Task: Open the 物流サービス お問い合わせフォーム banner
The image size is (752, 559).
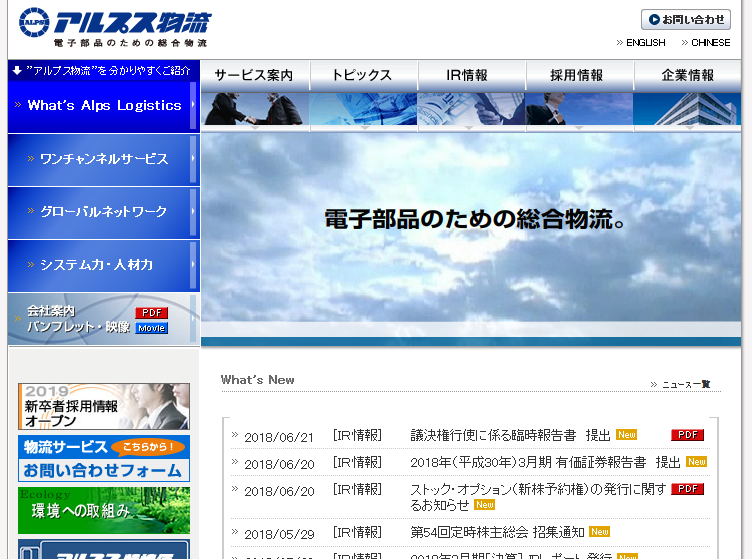Action: click(x=104, y=458)
